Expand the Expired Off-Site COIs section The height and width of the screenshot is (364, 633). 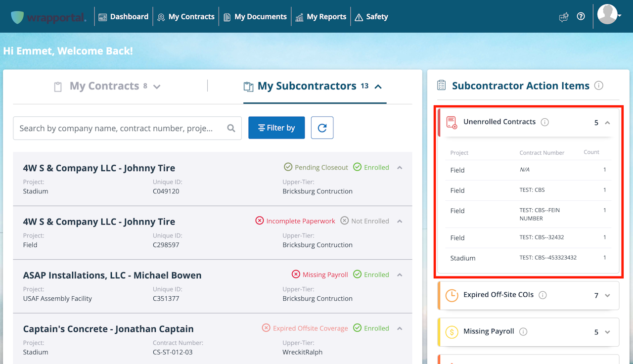(x=608, y=295)
